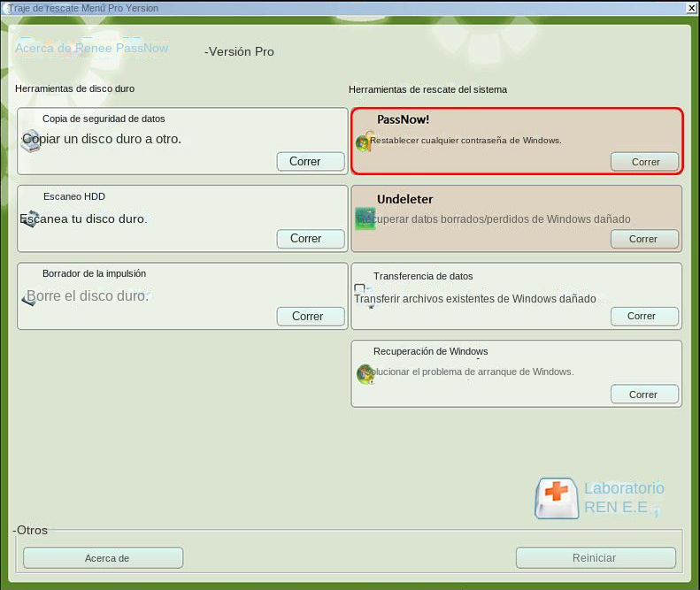The width and height of the screenshot is (700, 590).
Task: Click the Escaneo HDD drive icon
Action: coord(30,218)
